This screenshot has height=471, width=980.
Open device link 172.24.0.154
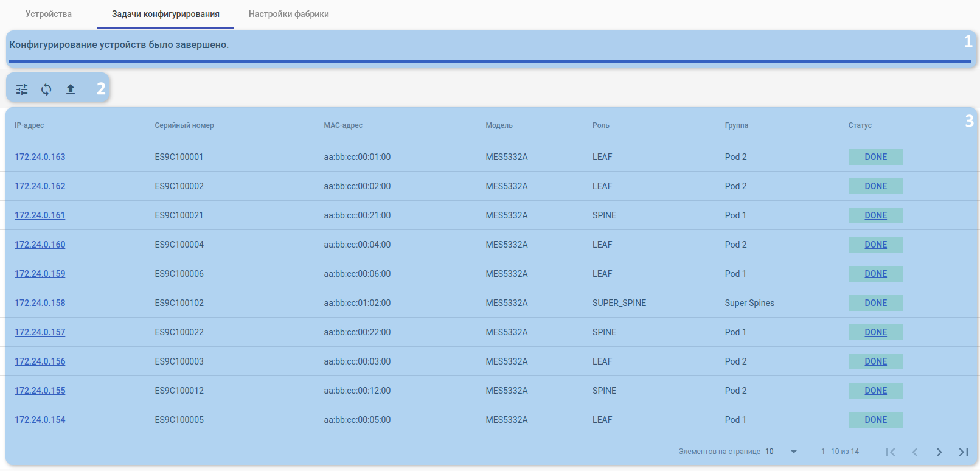(40, 420)
